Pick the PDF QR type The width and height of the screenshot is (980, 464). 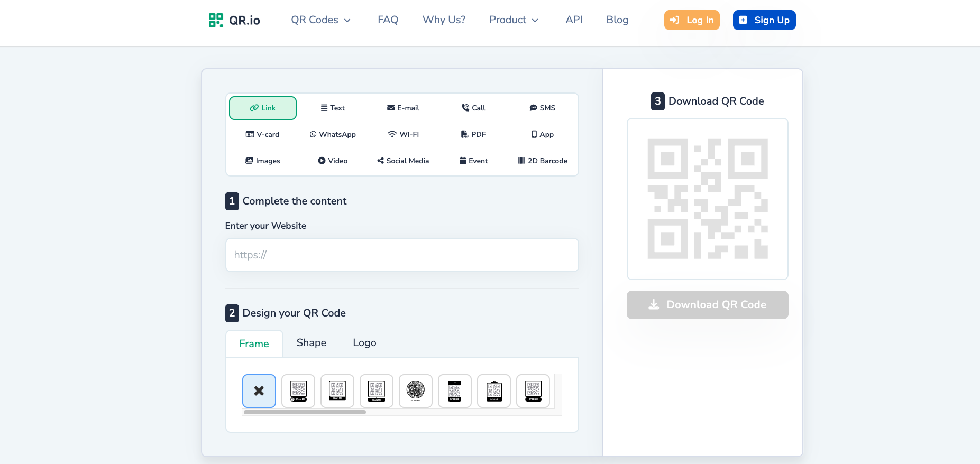(x=473, y=134)
